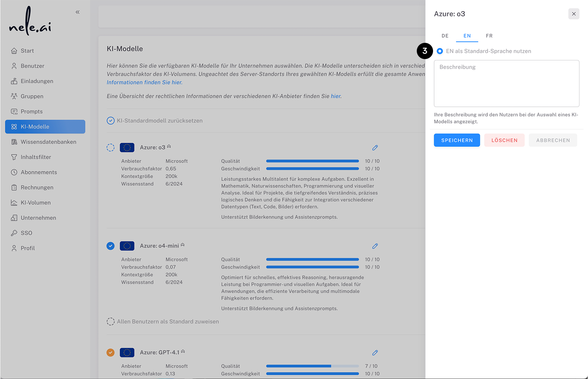
Task: Deselect the Azure: o4-mini model checkmark
Action: tap(110, 246)
